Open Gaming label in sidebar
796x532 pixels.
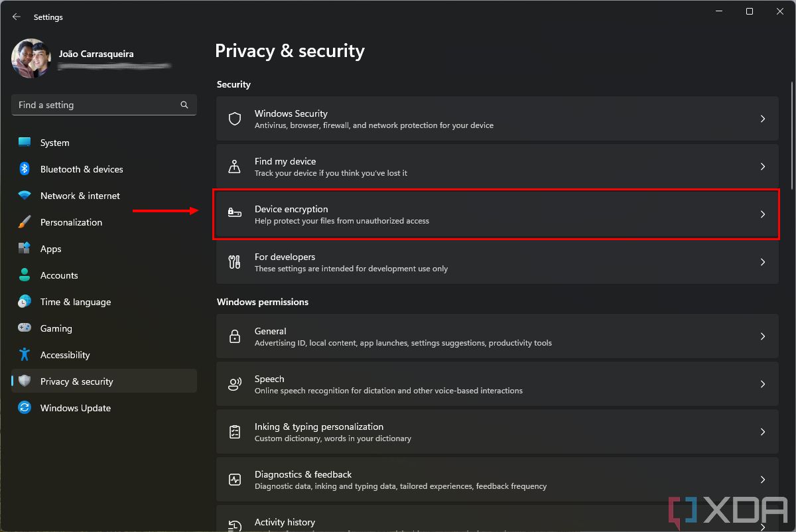point(56,328)
